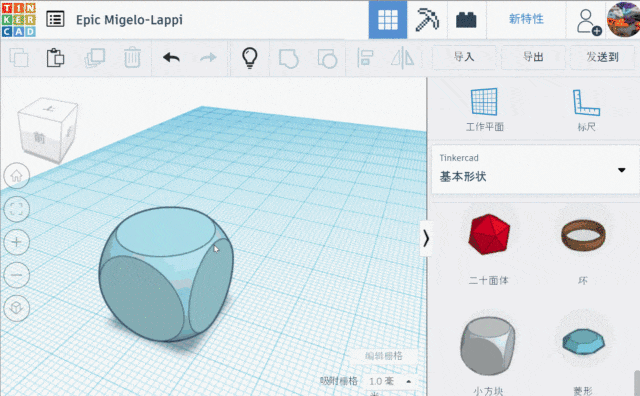
Task: Switch to the 3D design grid view
Action: [x=388, y=20]
